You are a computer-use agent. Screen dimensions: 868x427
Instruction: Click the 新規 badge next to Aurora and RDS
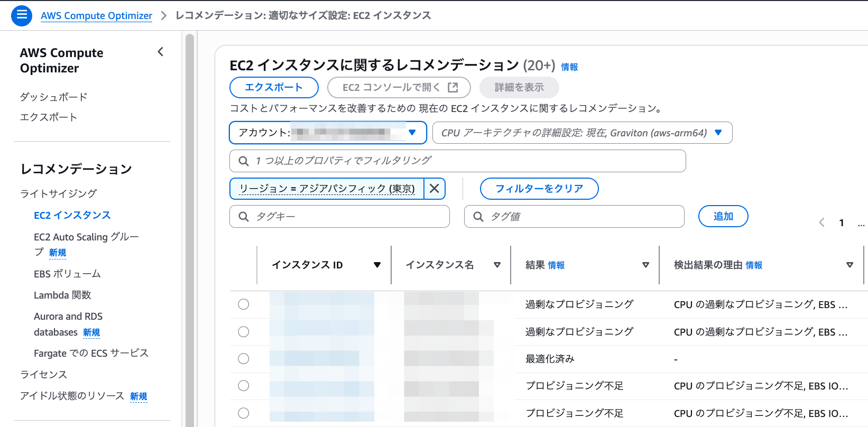[91, 332]
